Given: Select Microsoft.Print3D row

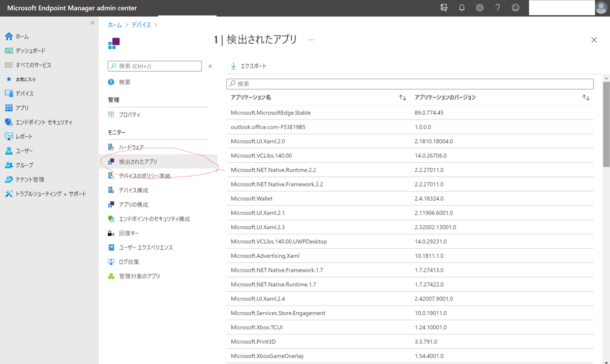Looking at the screenshot, I should coord(410,342).
